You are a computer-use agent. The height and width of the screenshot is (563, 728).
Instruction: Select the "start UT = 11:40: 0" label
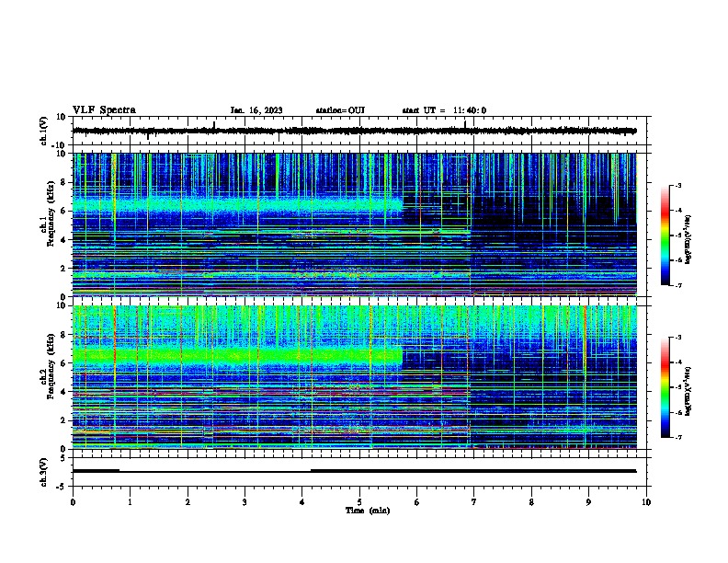coord(444,110)
